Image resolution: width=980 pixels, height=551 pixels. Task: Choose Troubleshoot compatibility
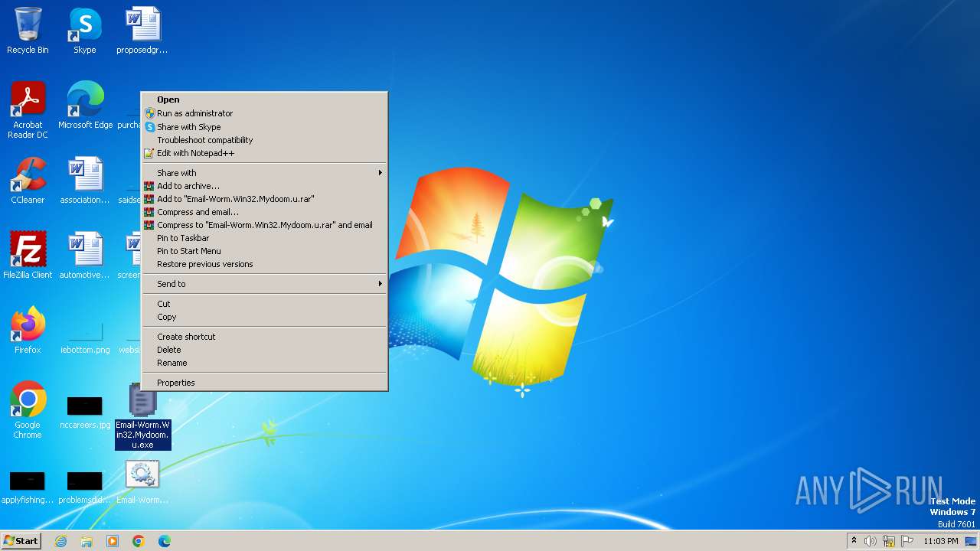tap(264, 140)
